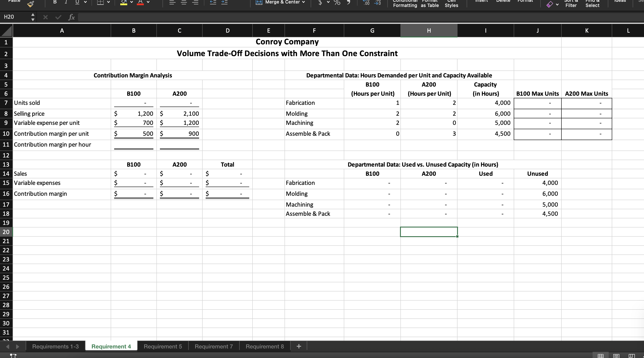Screen dimensions: 644x358
Task: Apply center text alignment
Action: click(184, 2)
